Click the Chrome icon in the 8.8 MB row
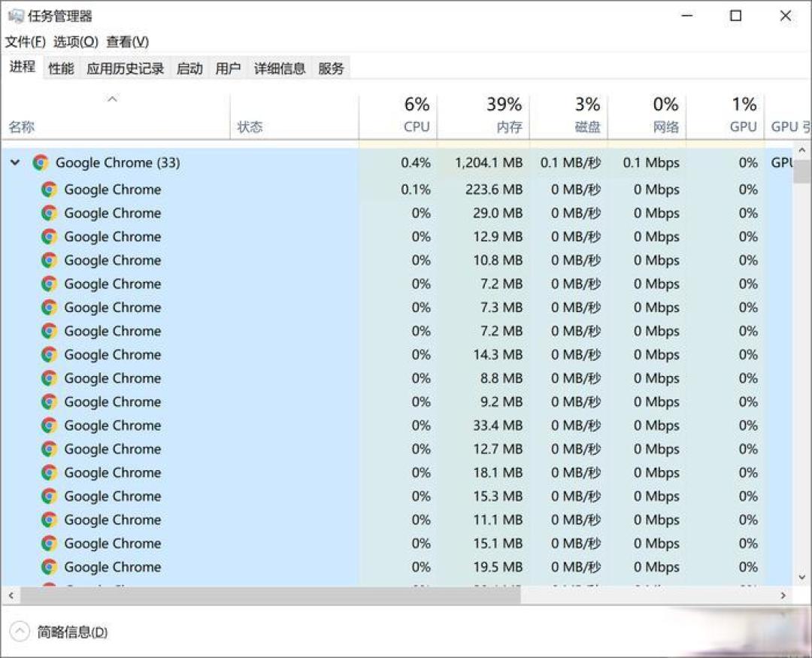The image size is (812, 658). click(49, 378)
